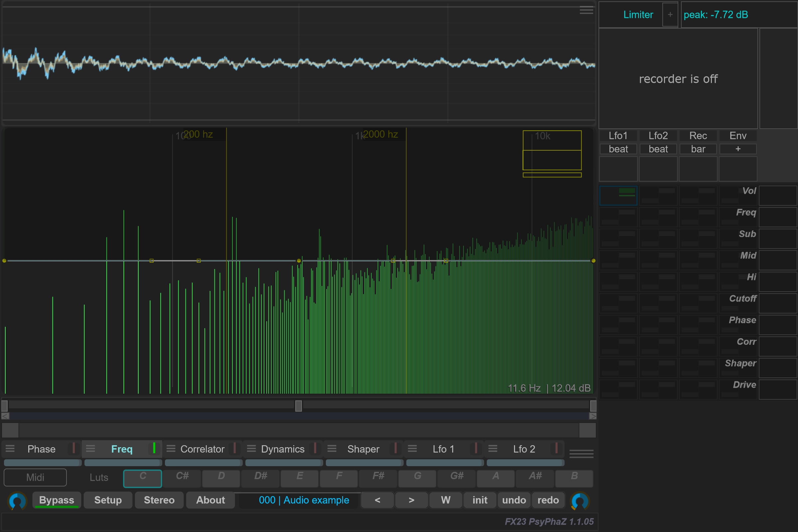Open the Rec bar sync dropdown
798x532 pixels.
click(x=698, y=149)
